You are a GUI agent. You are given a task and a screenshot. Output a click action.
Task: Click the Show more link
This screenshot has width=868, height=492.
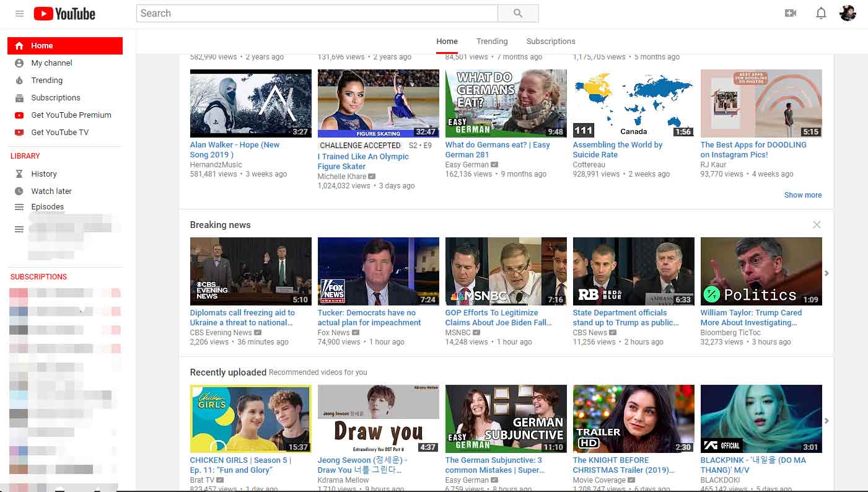coord(803,195)
